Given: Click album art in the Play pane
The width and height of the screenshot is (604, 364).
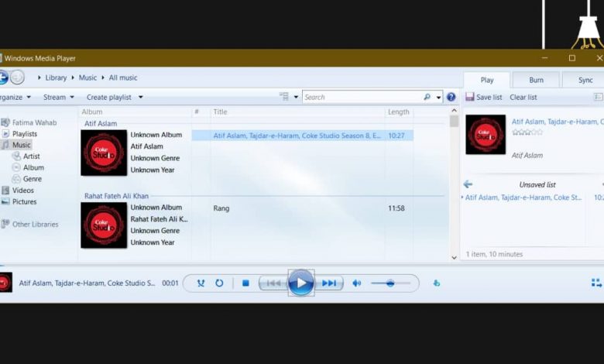Looking at the screenshot, I should (486, 135).
